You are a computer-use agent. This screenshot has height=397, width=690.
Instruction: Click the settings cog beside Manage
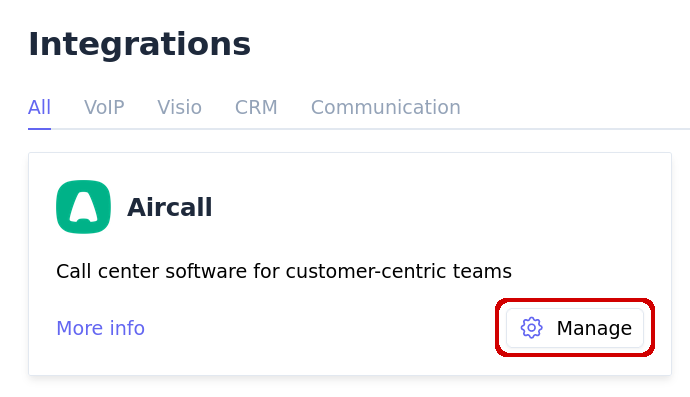click(x=532, y=328)
